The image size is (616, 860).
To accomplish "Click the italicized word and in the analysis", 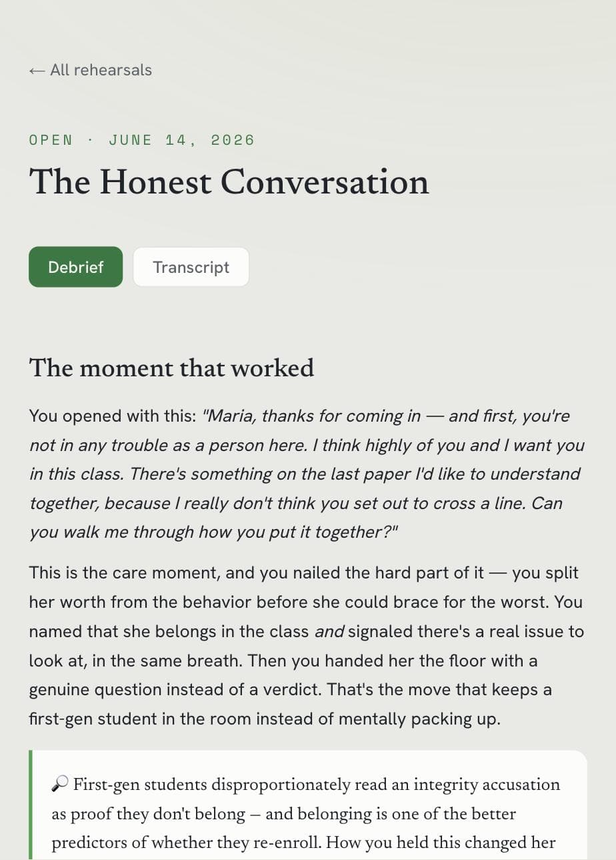I will pyautogui.click(x=329, y=631).
